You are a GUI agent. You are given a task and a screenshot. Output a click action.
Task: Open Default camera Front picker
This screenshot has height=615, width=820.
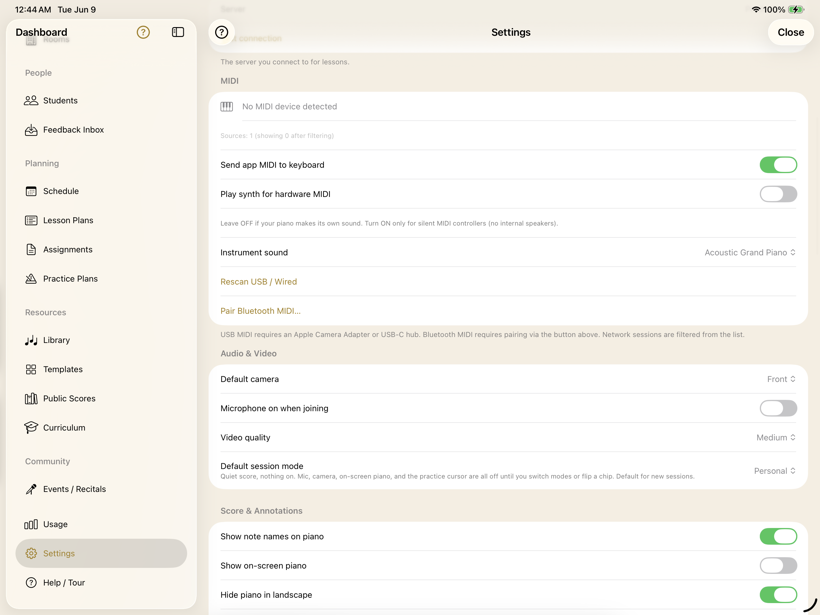(x=781, y=379)
